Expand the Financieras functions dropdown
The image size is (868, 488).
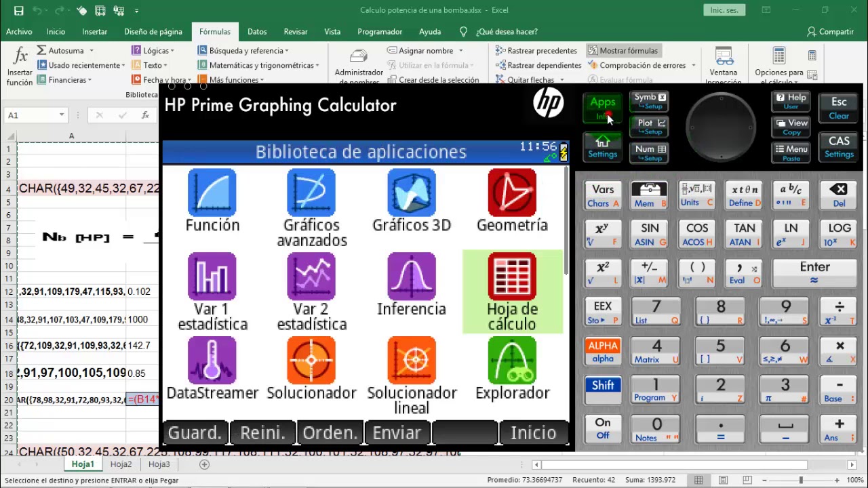point(90,80)
